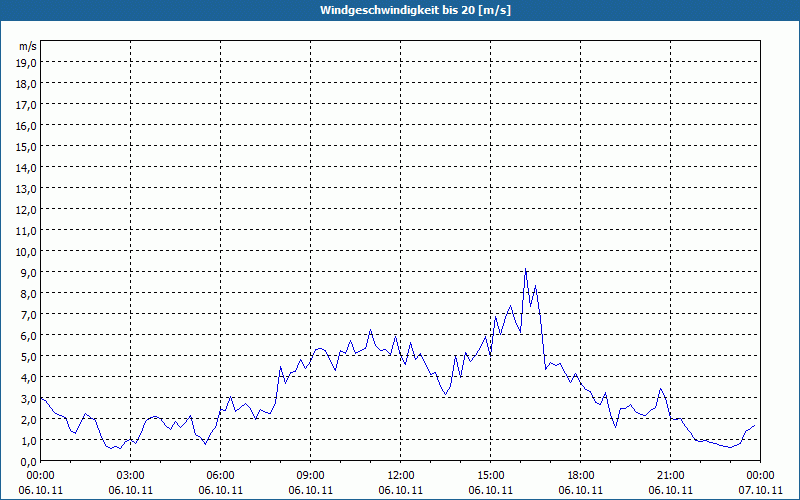
Task: Select the '3,0' y-axis label
Action: point(29,398)
